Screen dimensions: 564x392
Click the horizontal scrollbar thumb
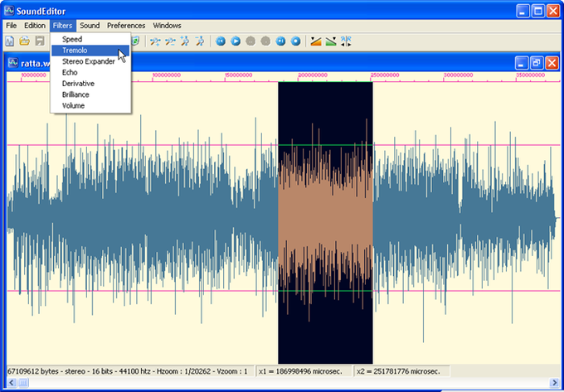point(23,383)
